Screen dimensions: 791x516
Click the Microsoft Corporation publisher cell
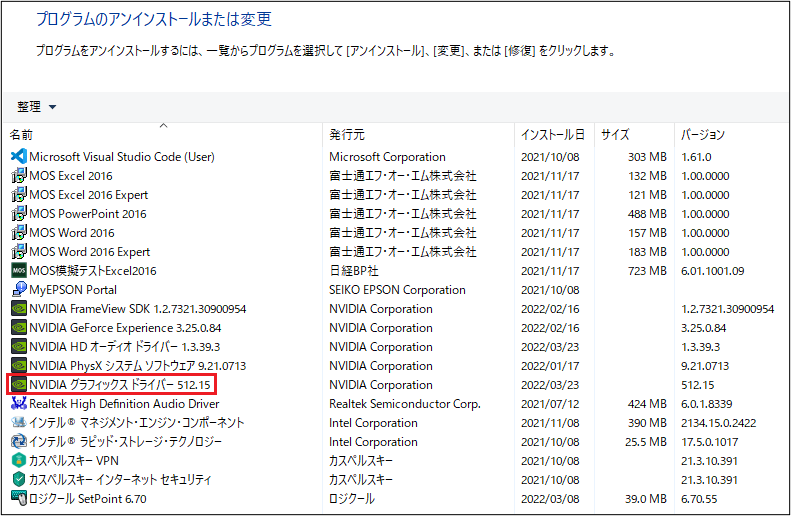tap(387, 156)
